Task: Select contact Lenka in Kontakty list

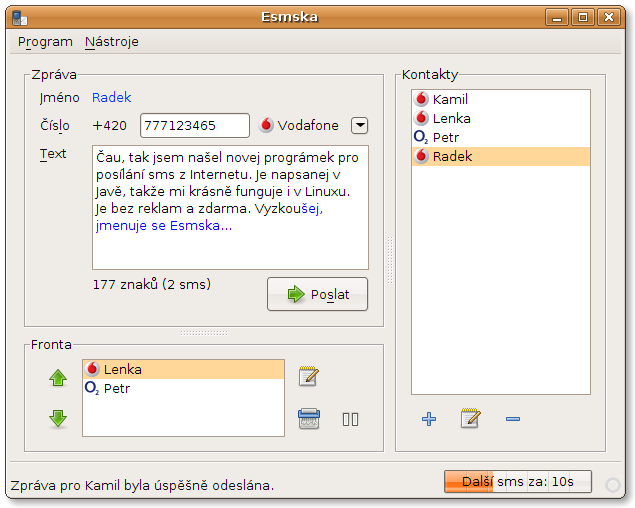Action: point(501,118)
